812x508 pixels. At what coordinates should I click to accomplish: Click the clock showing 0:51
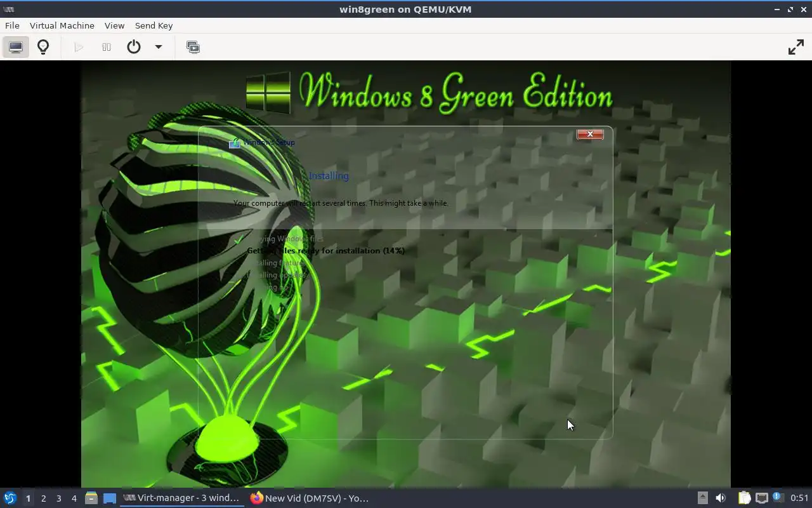(x=799, y=498)
